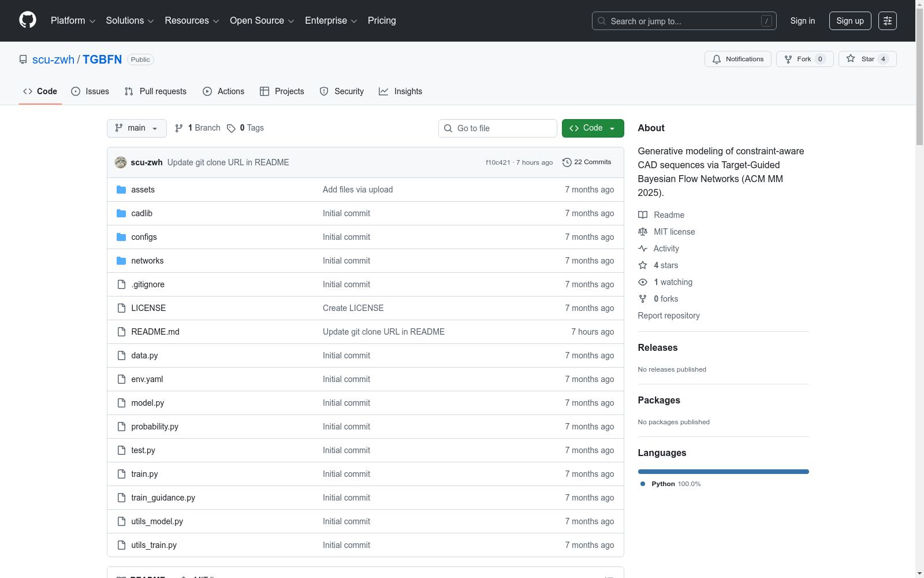
Task: Click the Sign in link
Action: click(803, 21)
